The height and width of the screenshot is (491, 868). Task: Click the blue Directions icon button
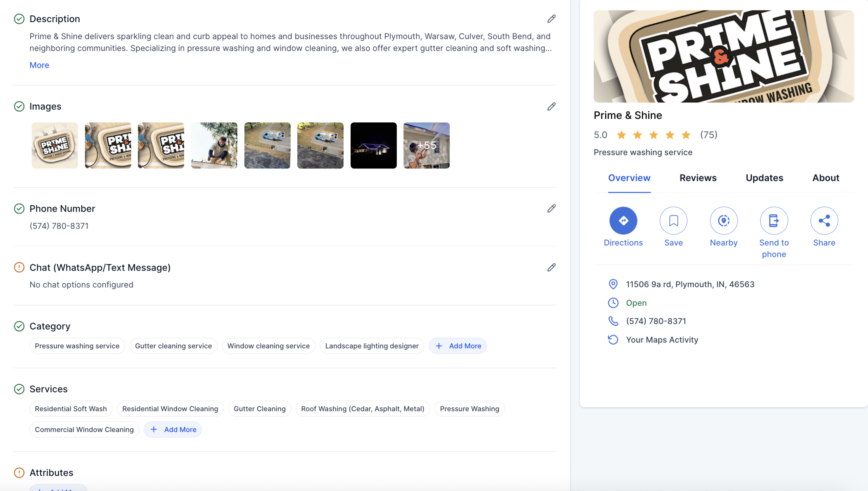coord(623,221)
